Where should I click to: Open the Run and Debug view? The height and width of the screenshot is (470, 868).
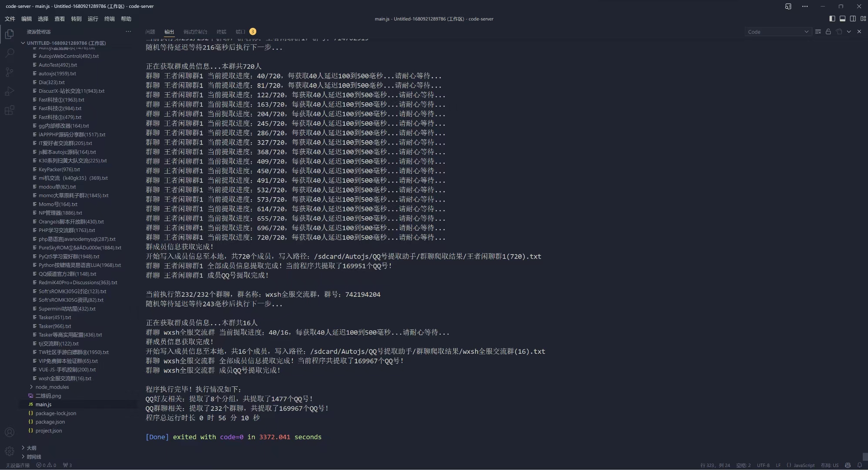pos(10,91)
